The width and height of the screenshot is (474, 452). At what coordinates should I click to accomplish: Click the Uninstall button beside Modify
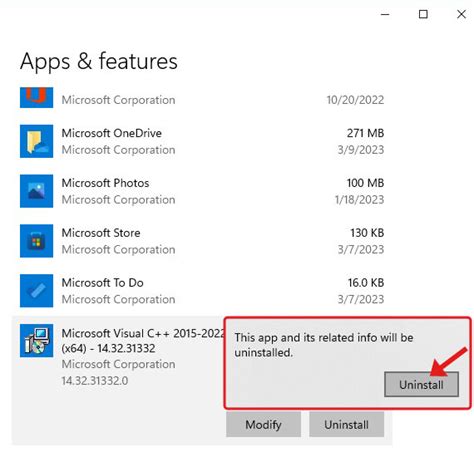(x=346, y=424)
